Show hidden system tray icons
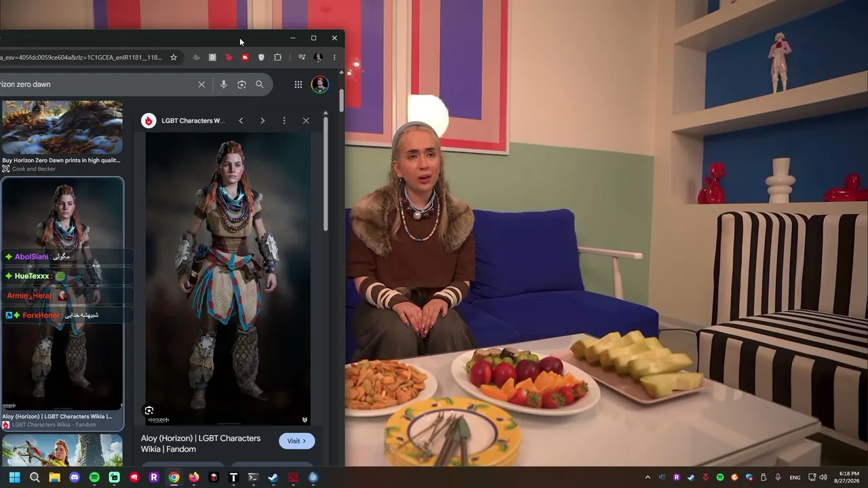The width and height of the screenshot is (868, 488). pyautogui.click(x=648, y=477)
